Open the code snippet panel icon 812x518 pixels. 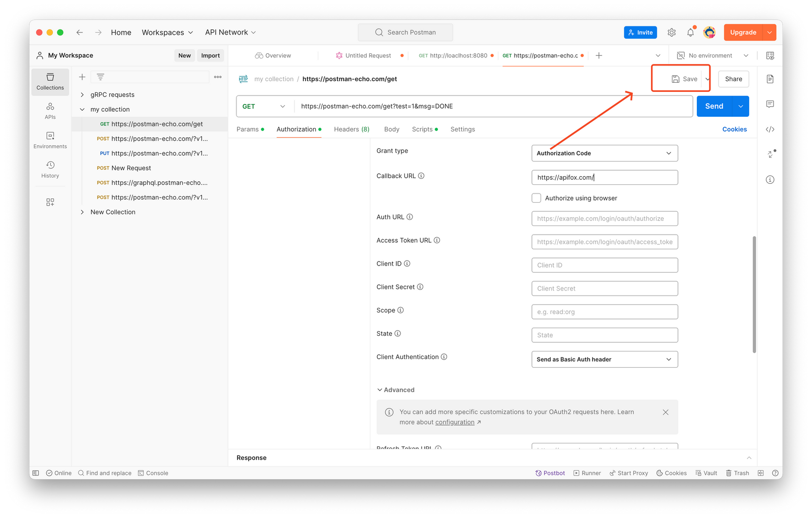(770, 129)
